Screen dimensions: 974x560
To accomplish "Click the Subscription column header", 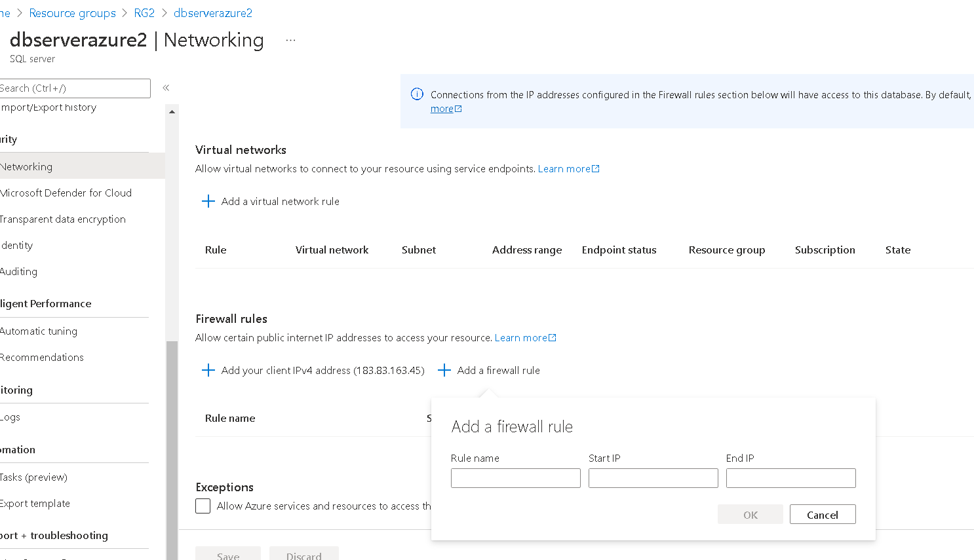I will [825, 250].
